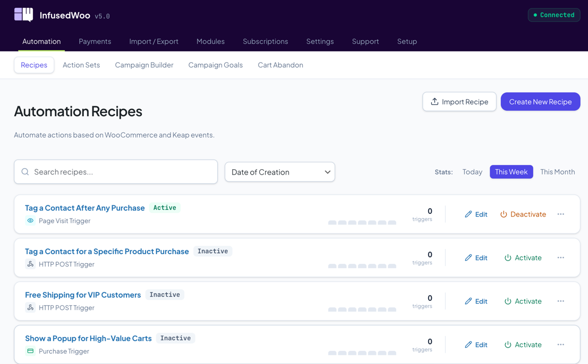Click the search magnifier icon
The image size is (588, 364).
pos(25,172)
